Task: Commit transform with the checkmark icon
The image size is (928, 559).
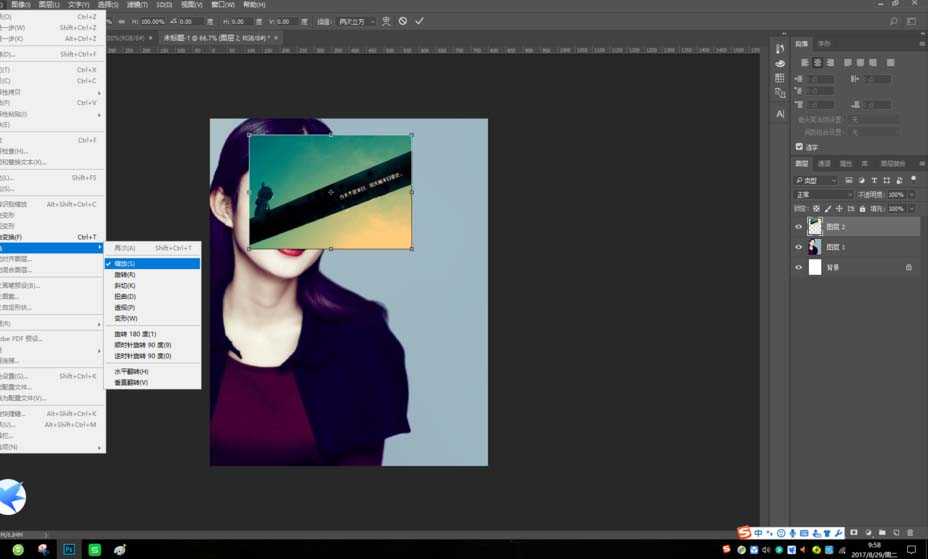Action: (x=419, y=21)
